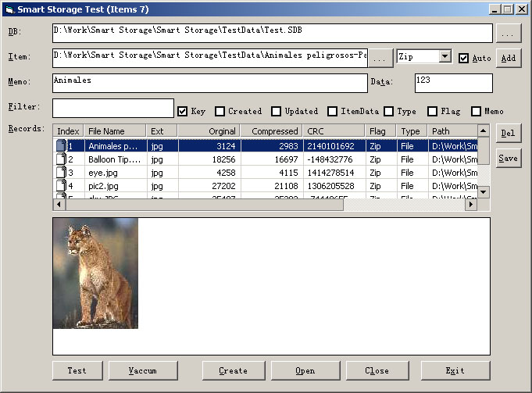The height and width of the screenshot is (393, 532).
Task: Sort by the Compressed column header
Action: 274,131
